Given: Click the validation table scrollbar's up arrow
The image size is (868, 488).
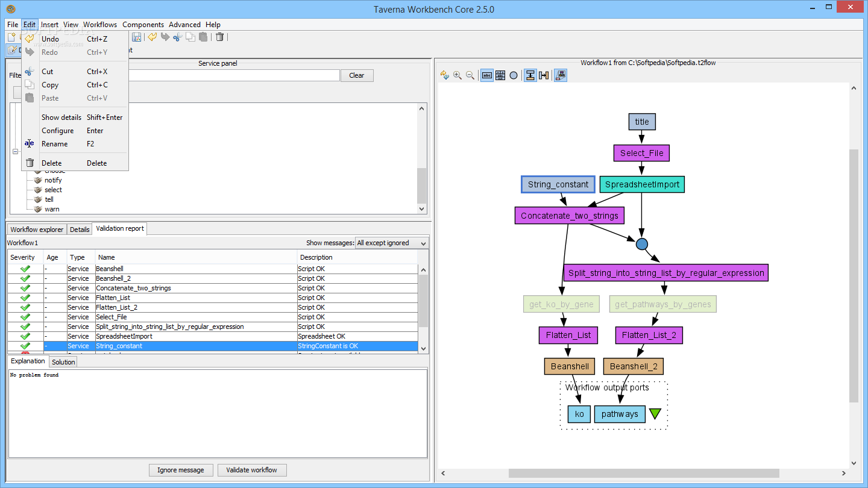Looking at the screenshot, I should pos(423,271).
